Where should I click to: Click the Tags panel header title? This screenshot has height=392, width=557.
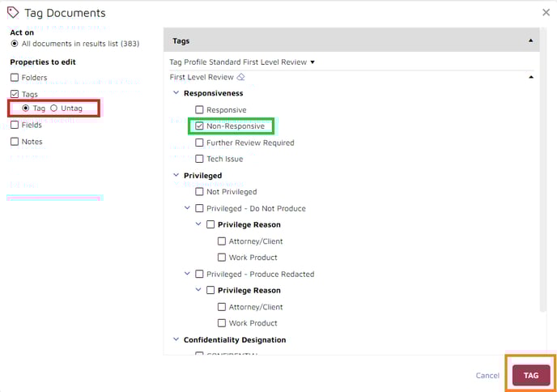click(x=181, y=40)
